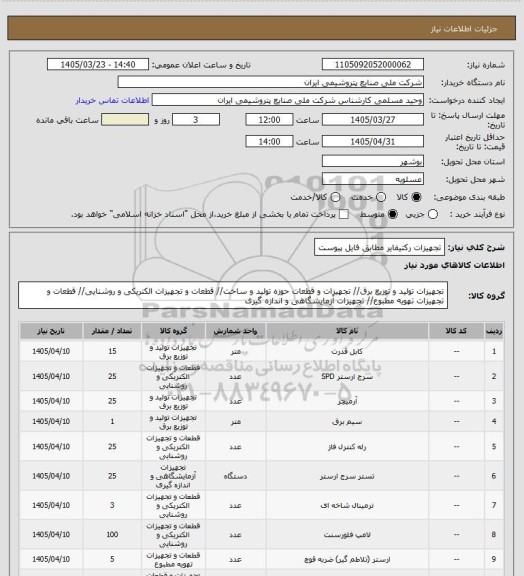Select the کالا/خدمت radio button
Image resolution: width=524 pixels, height=576 pixels.
(335, 197)
